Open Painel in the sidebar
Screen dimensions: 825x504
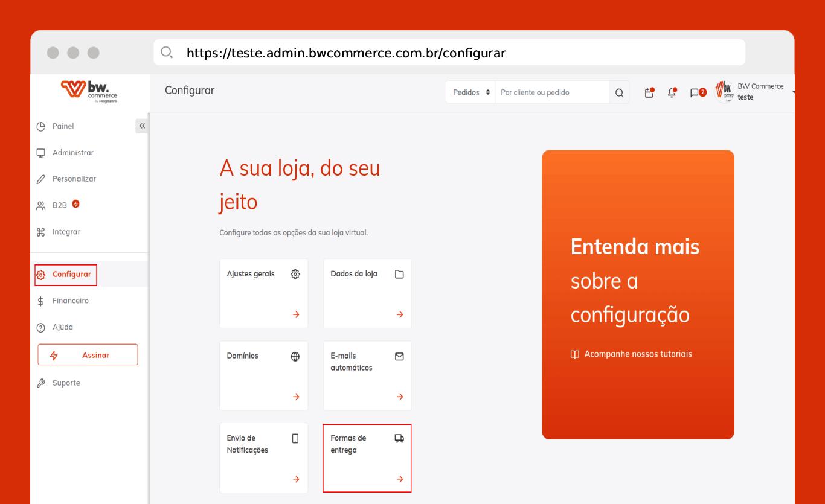coord(63,126)
